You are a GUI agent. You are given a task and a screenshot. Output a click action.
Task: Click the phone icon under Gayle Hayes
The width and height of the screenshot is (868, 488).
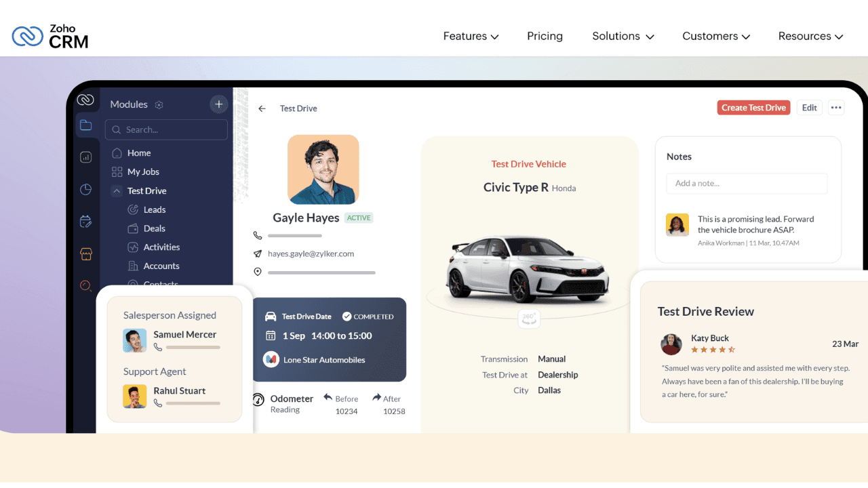(x=258, y=236)
